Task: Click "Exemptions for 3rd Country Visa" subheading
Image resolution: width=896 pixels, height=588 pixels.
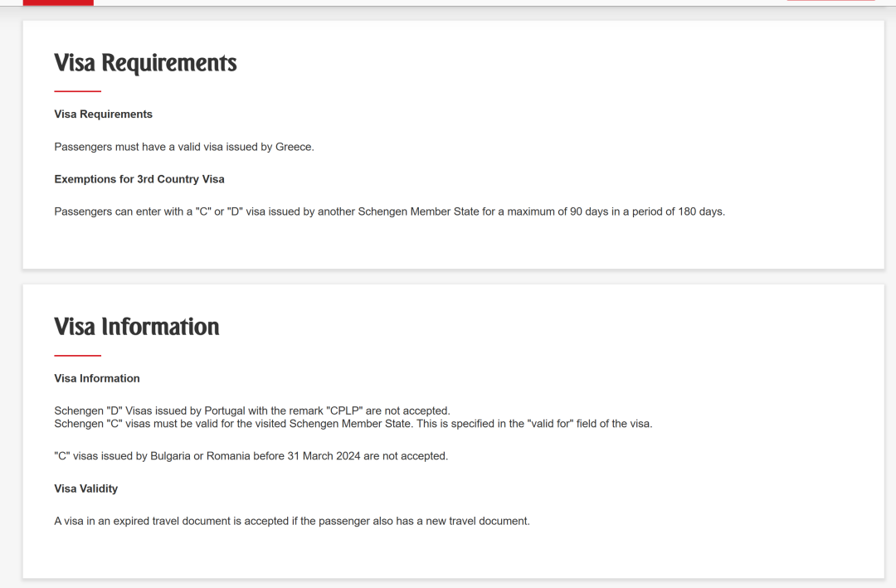Action: pyautogui.click(x=139, y=179)
